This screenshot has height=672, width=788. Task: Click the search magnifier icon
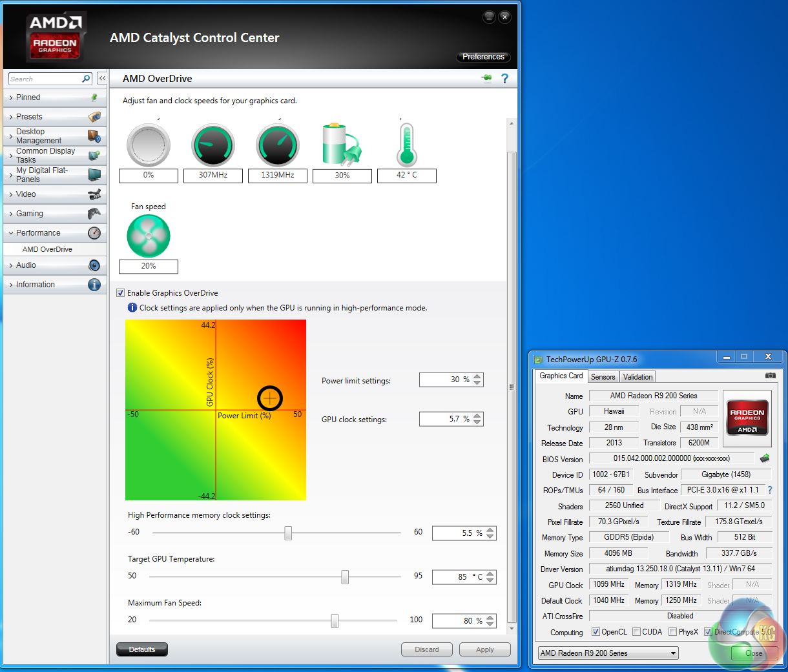(86, 79)
